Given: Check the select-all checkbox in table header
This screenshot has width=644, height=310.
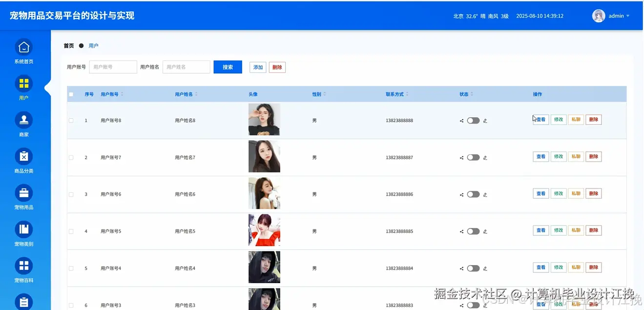Looking at the screenshot, I should 71,94.
